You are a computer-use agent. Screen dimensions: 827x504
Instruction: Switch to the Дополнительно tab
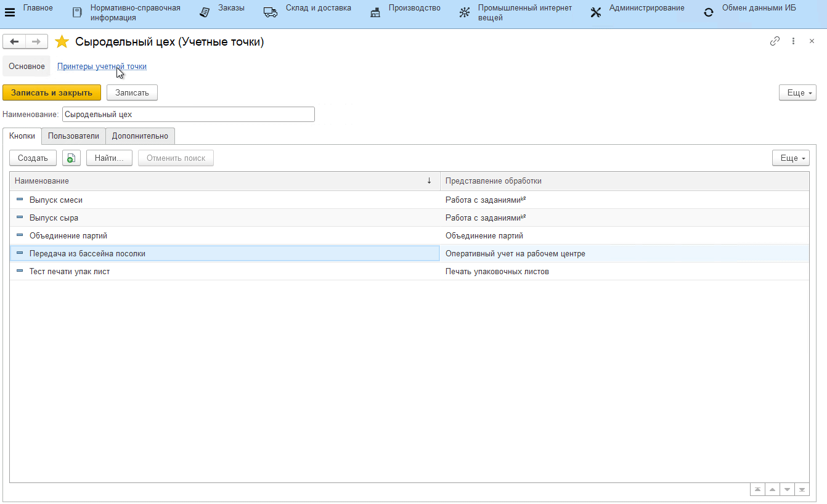pos(140,136)
